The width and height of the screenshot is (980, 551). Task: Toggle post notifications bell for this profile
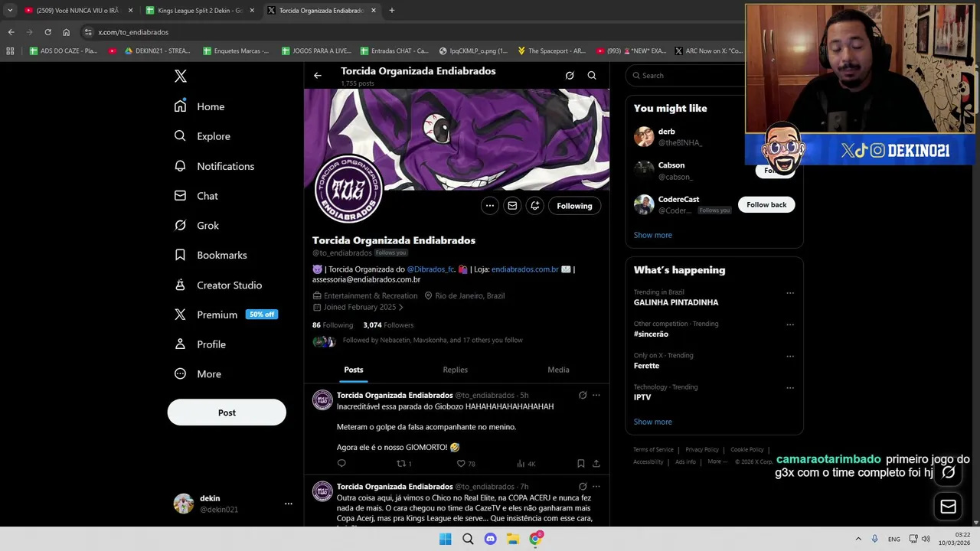tap(535, 206)
